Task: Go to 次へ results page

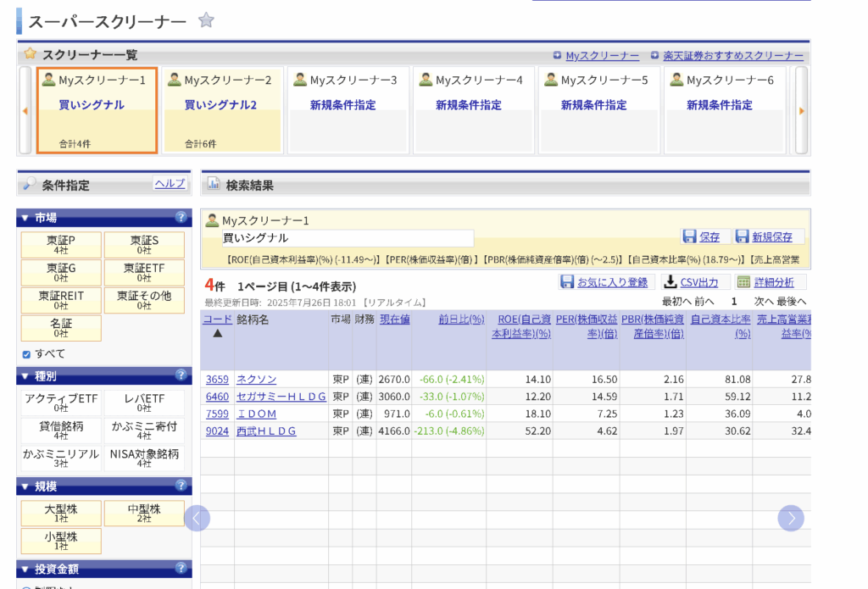Action: 764,301
